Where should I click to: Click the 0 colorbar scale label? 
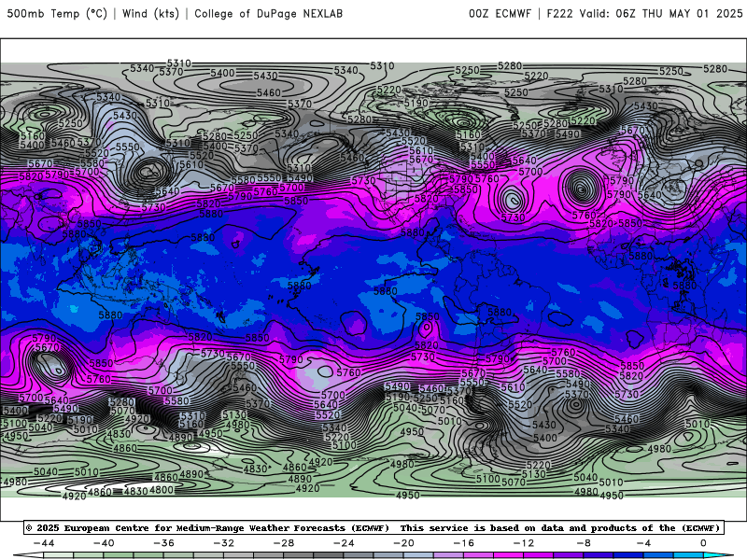click(x=703, y=543)
